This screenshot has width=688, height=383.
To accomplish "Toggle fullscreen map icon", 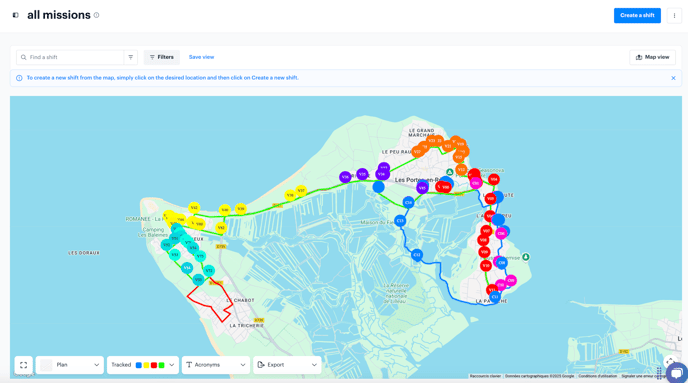I will [x=24, y=365].
